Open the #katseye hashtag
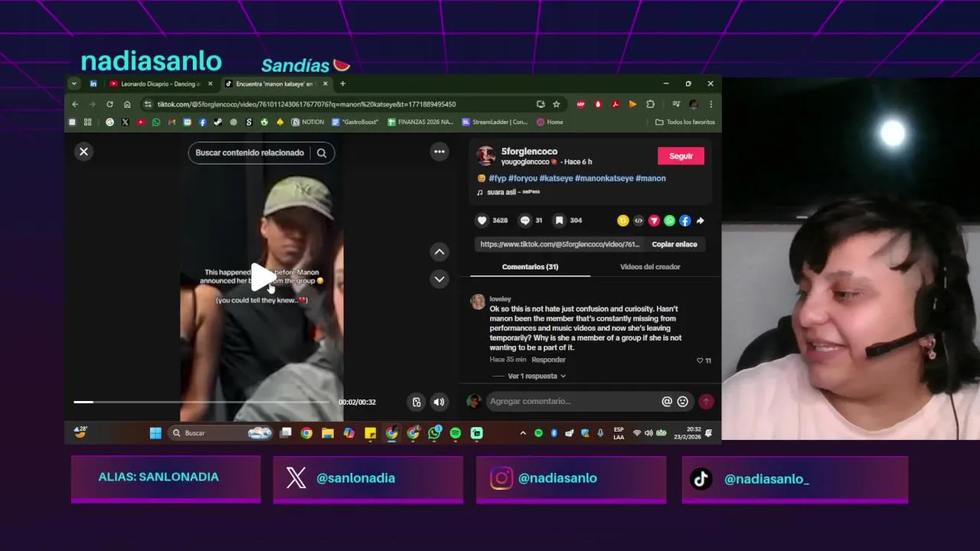Image resolution: width=980 pixels, height=551 pixels. (x=556, y=178)
